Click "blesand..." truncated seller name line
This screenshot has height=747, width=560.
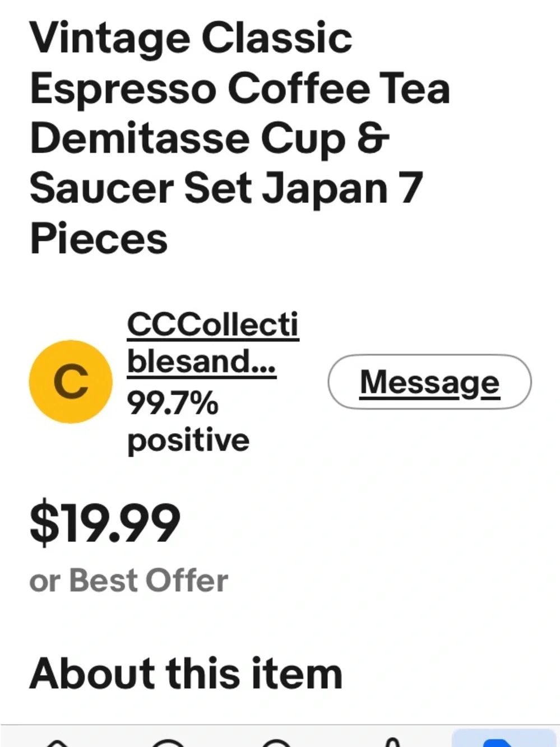tap(202, 361)
